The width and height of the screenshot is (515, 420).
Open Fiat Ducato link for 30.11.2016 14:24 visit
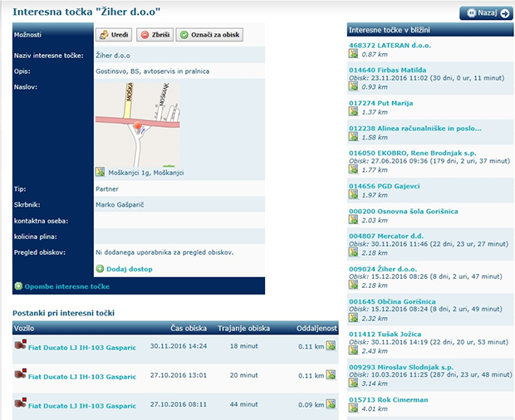point(82,348)
